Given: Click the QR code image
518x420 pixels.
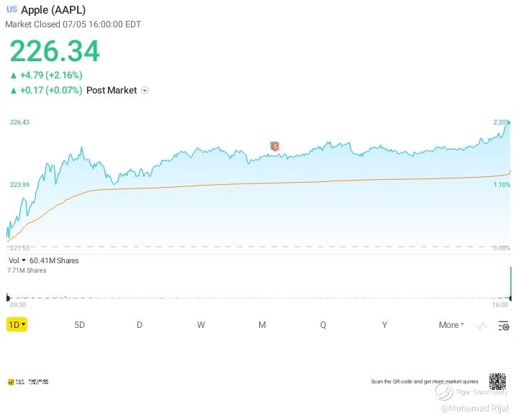Looking at the screenshot, I should (x=497, y=381).
